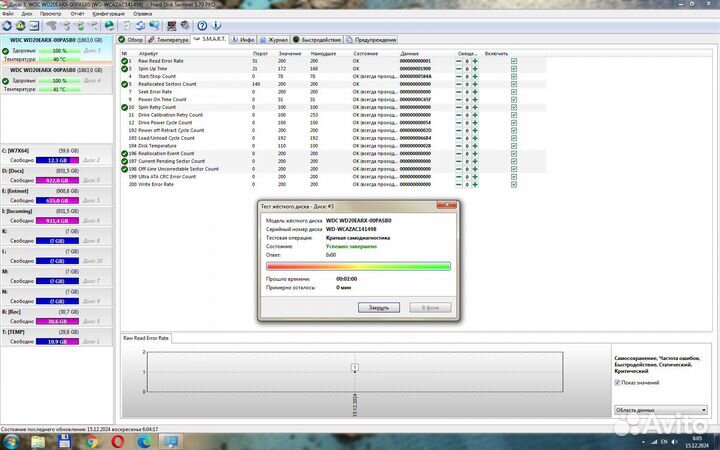Image resolution: width=720 pixels, height=450 pixels.
Task: Select the 'Drive Calibration Retry Count' row
Action: (x=333, y=115)
